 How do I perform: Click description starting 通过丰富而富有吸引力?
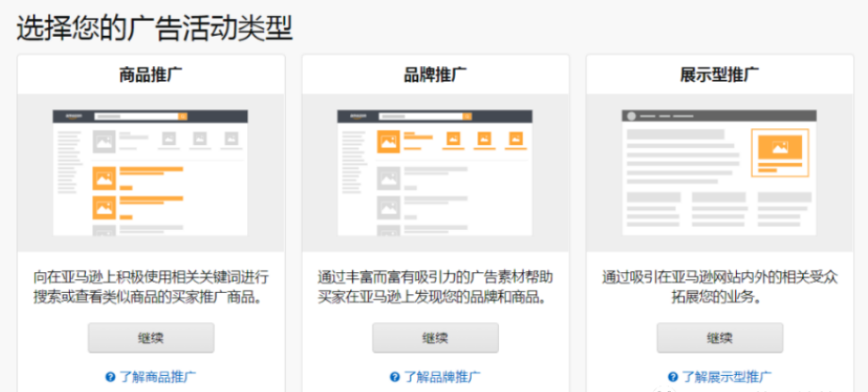pos(435,287)
